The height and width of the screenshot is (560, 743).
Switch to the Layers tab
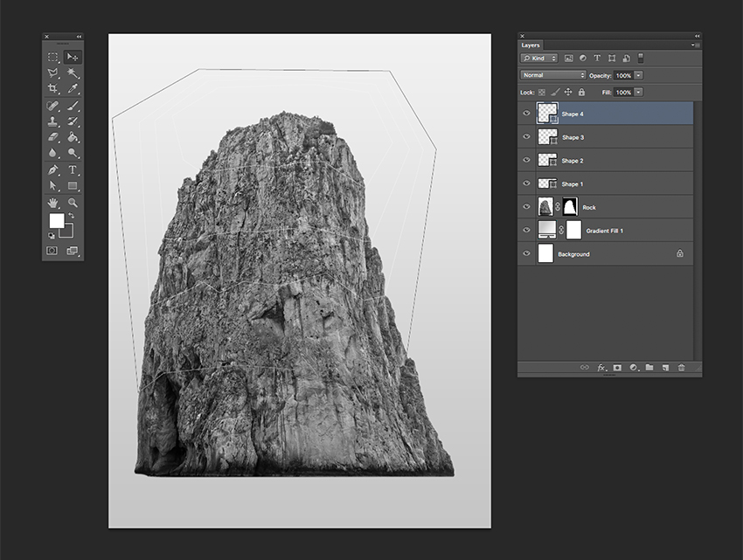[531, 45]
